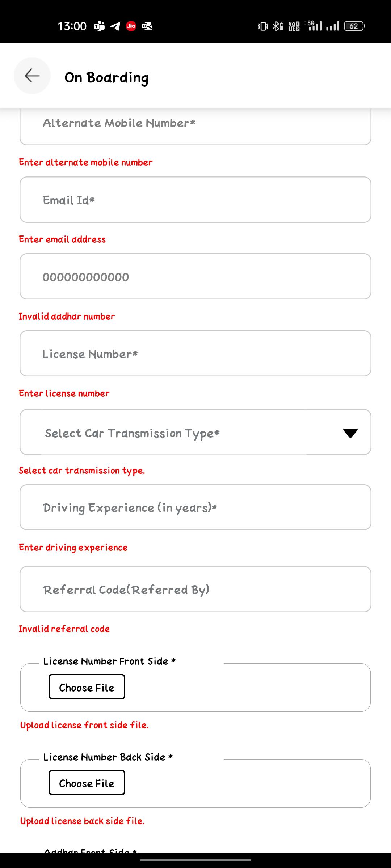The width and height of the screenshot is (391, 868).
Task: Tap the Teams notification icon in status bar
Action: tap(99, 26)
